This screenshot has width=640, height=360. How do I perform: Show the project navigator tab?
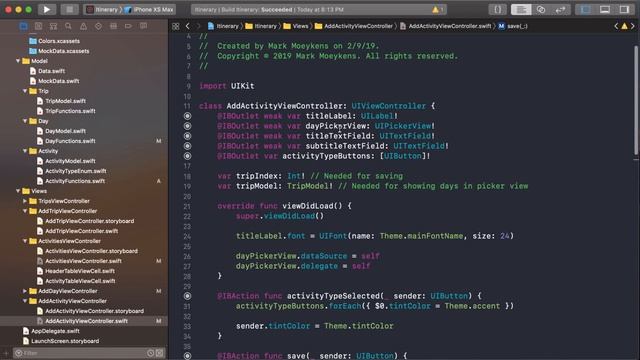[x=23, y=26]
